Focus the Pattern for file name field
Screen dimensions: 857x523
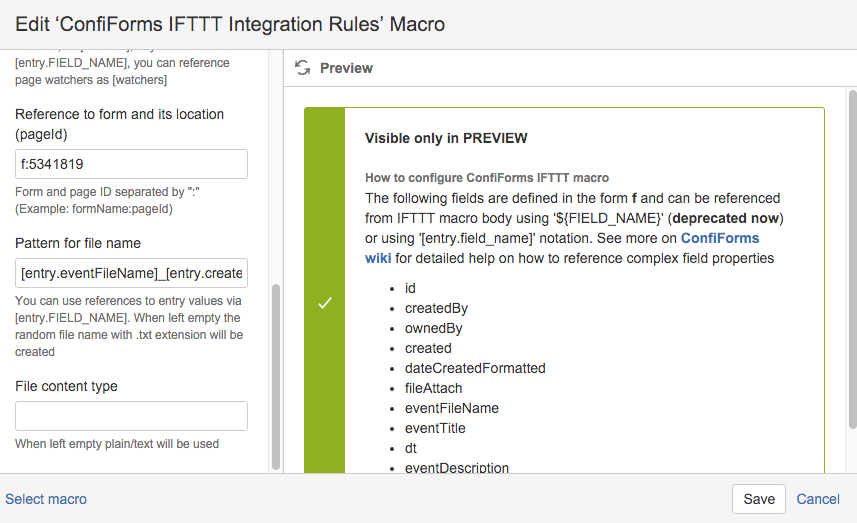(x=131, y=273)
